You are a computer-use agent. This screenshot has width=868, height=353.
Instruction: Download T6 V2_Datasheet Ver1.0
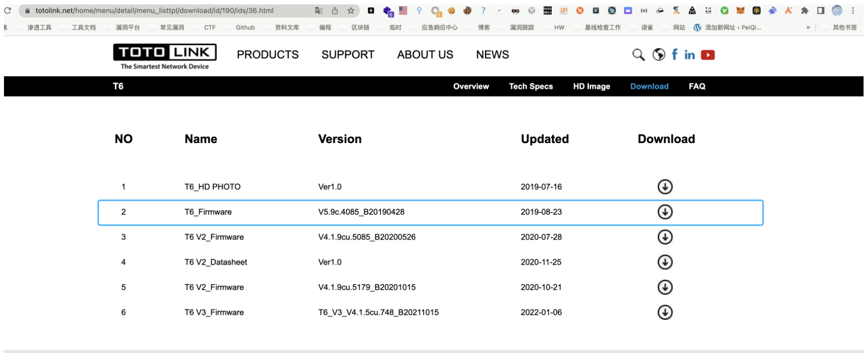click(665, 262)
